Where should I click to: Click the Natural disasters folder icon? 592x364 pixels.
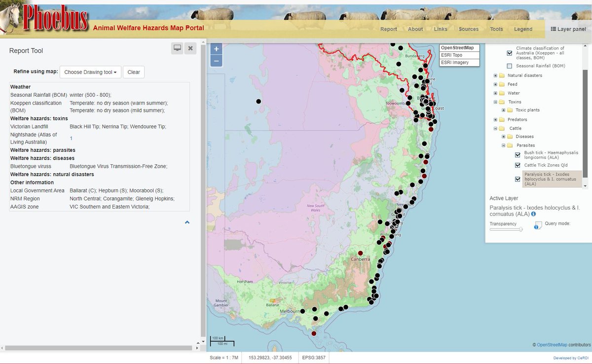tap(502, 75)
